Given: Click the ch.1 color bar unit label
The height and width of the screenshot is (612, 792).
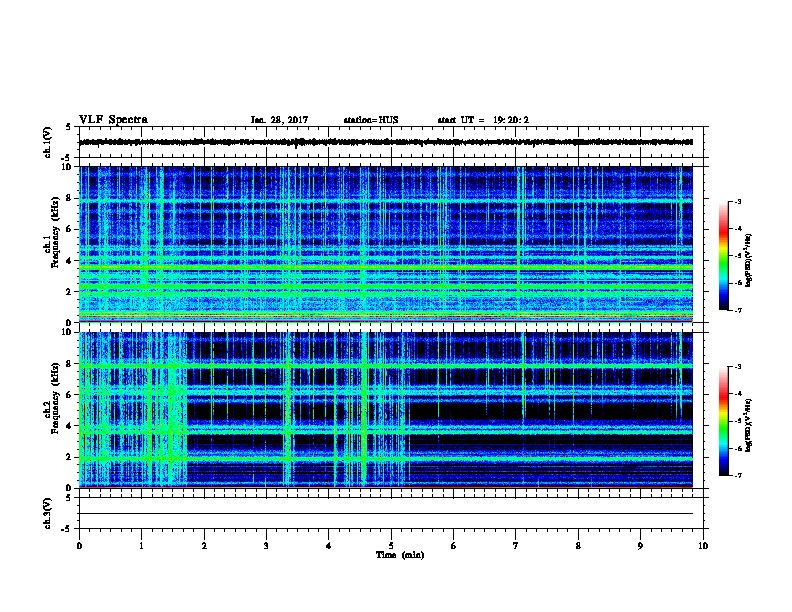Looking at the screenshot, I should click(749, 261).
